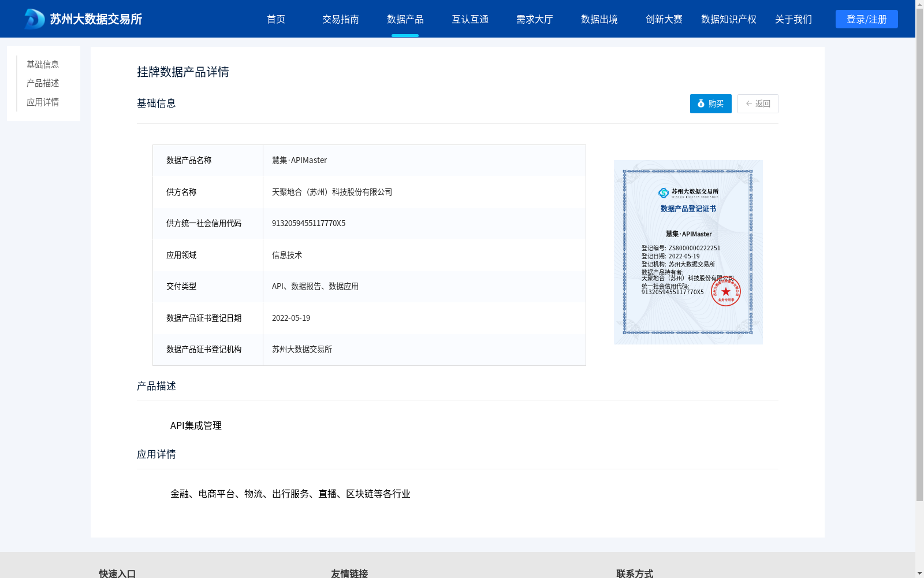This screenshot has height=578, width=924.
Task: Click the supplier name 天聚地合（苏州）科技股份有限公司
Action: pyautogui.click(x=332, y=192)
